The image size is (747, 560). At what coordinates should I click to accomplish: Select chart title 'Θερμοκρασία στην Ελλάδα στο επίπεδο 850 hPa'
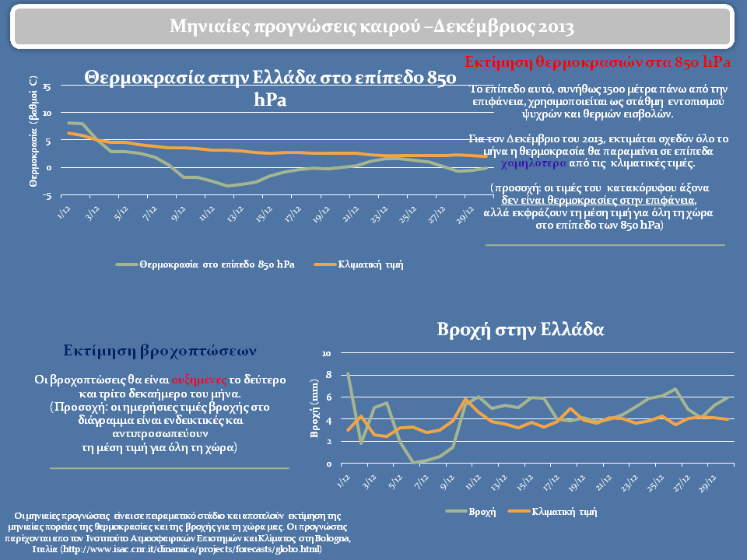coord(270,89)
